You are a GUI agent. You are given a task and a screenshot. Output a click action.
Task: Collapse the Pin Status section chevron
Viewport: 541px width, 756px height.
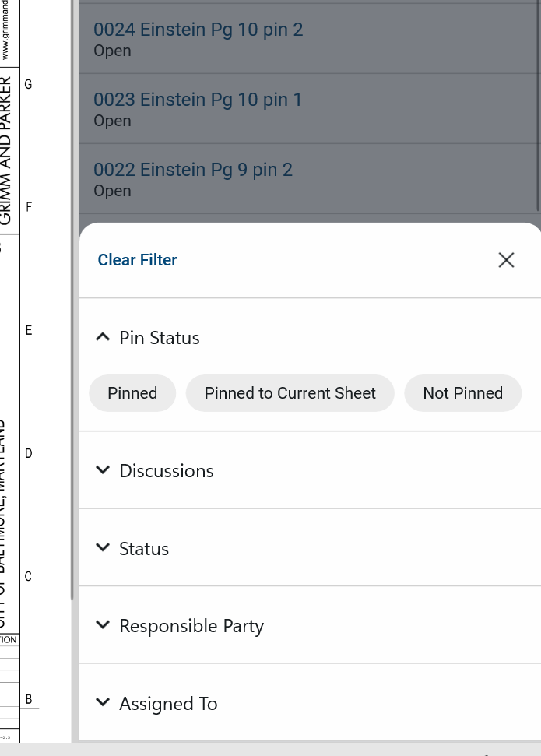click(x=103, y=337)
